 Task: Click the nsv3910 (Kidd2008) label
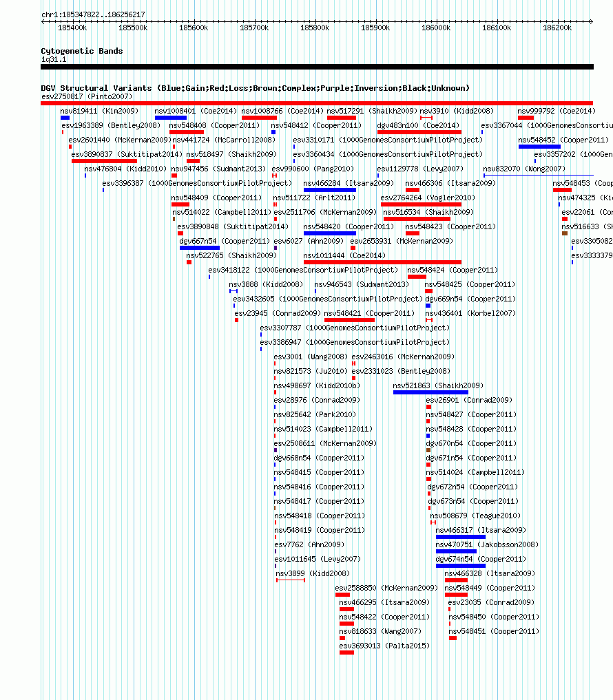point(457,111)
